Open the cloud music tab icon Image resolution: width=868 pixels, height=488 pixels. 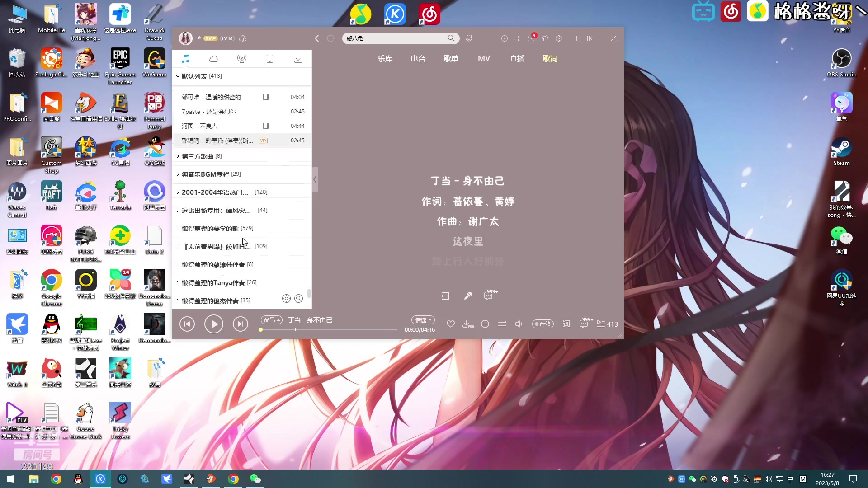tap(214, 59)
